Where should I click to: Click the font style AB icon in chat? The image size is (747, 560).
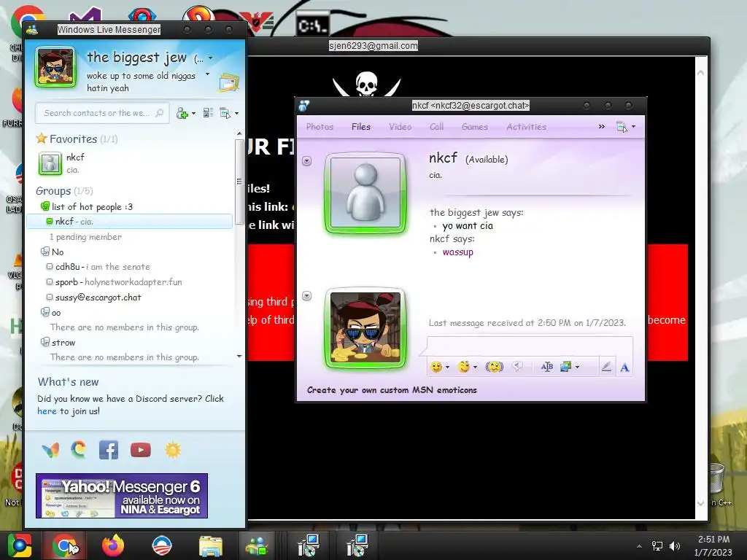coord(547,367)
